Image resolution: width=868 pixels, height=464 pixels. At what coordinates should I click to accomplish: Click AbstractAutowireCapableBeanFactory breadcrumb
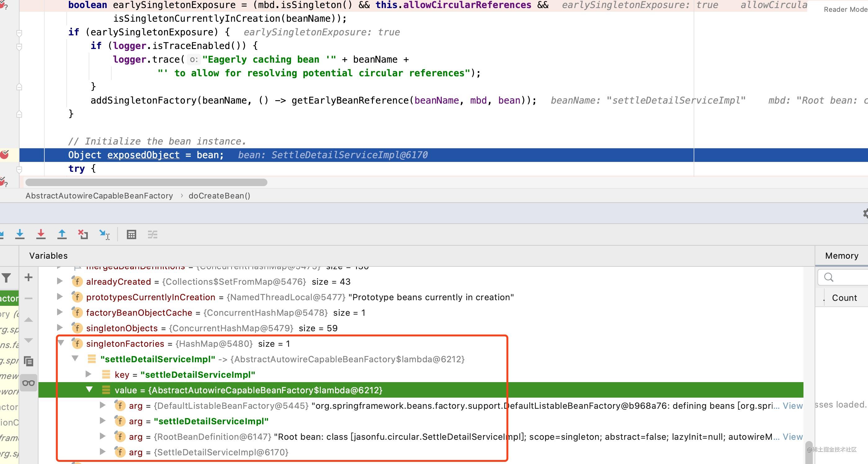tap(99, 196)
